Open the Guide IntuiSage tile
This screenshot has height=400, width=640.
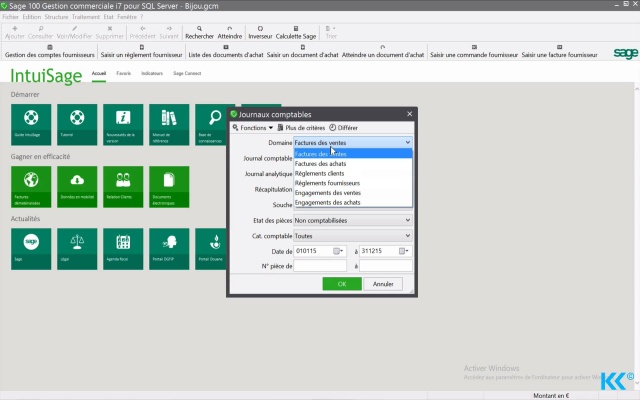29,124
